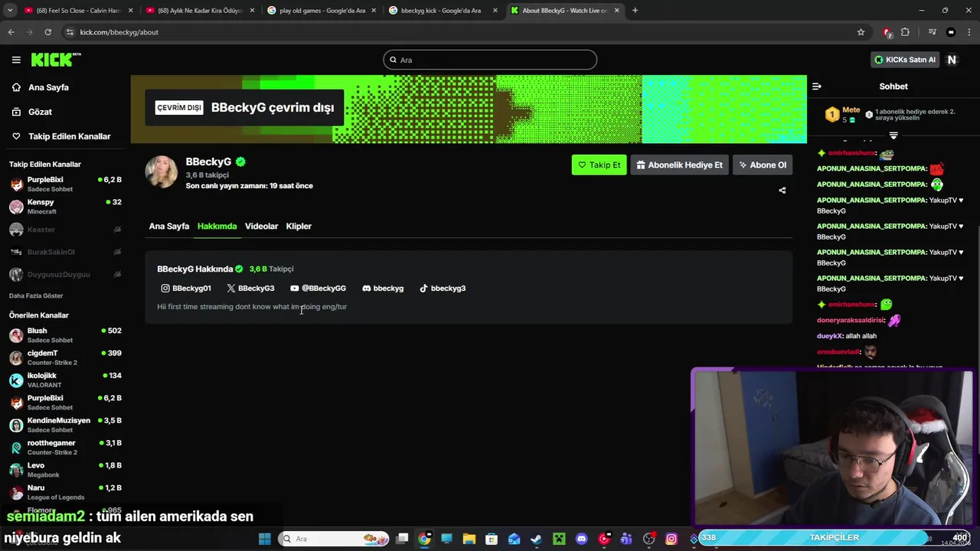The height and width of the screenshot is (551, 980).
Task: Click the share icon below Abone Ol
Action: point(782,191)
